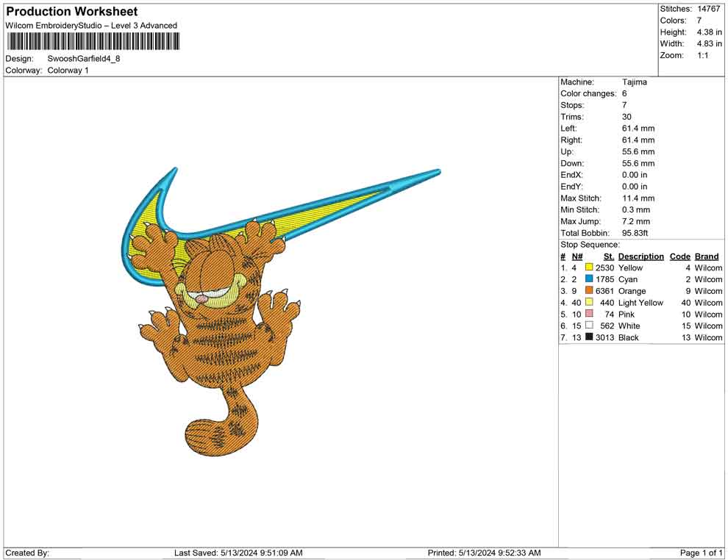Screen dimensions: 728x560
Task: Click the 'Page 1 of 1' footer text
Action: tap(701, 553)
